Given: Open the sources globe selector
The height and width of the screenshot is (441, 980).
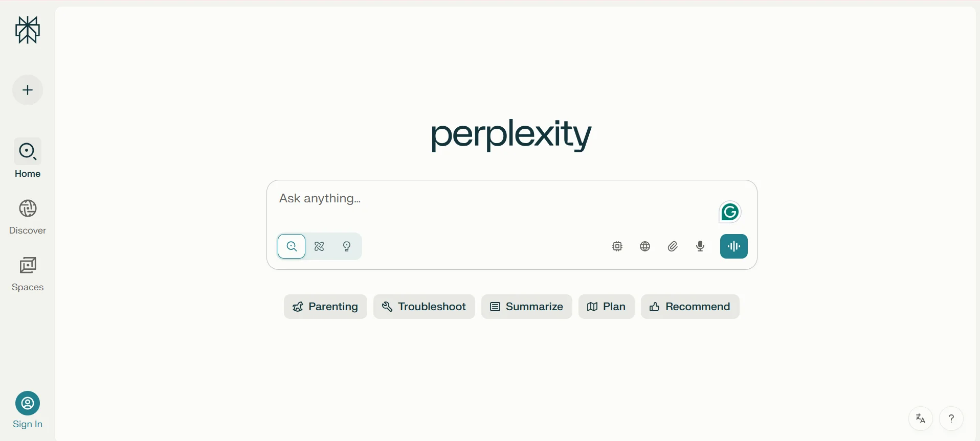Looking at the screenshot, I should [645, 246].
